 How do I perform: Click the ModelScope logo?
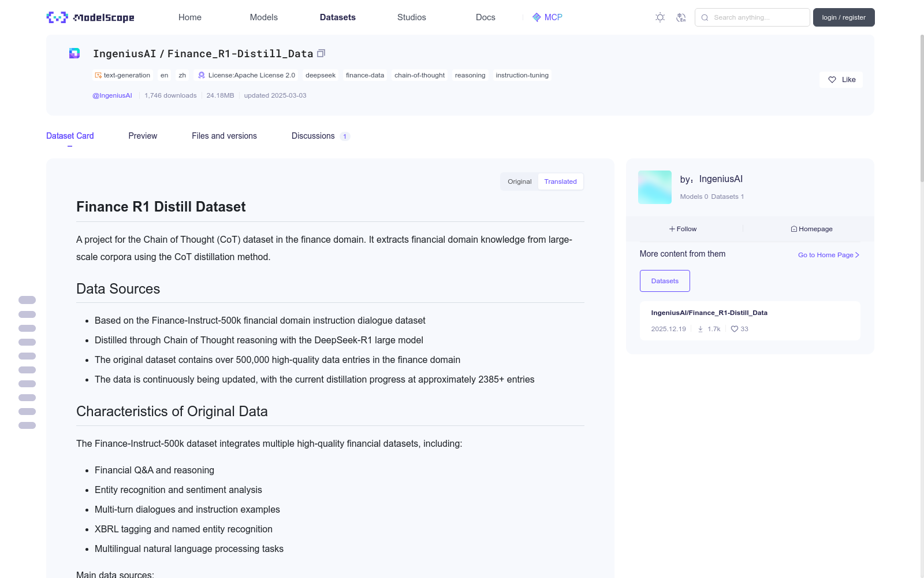(x=90, y=17)
